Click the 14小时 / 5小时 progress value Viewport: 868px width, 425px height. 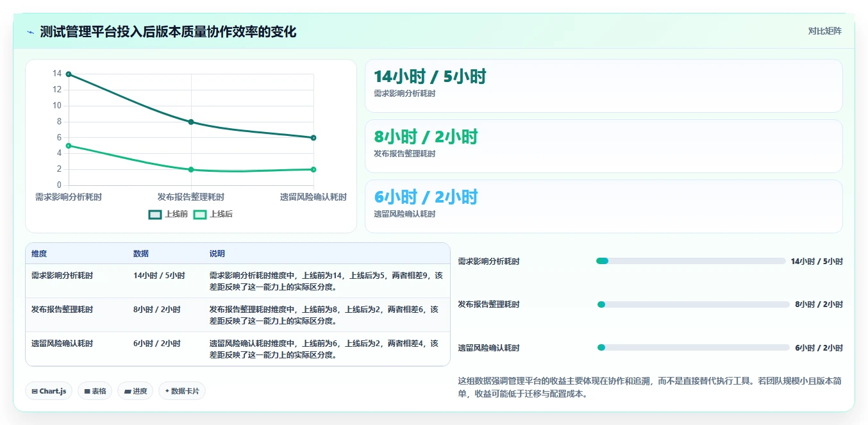pyautogui.click(x=817, y=262)
